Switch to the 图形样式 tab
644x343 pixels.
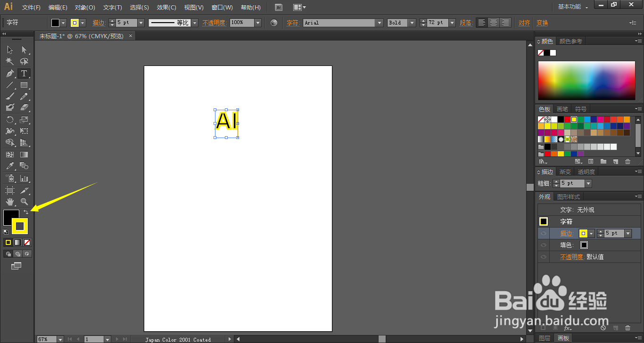point(568,197)
